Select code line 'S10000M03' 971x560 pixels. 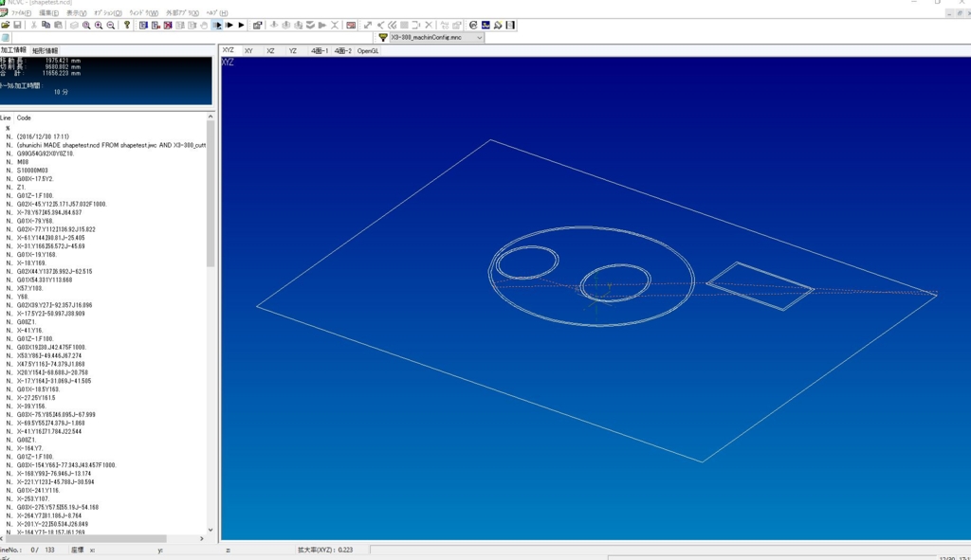32,171
